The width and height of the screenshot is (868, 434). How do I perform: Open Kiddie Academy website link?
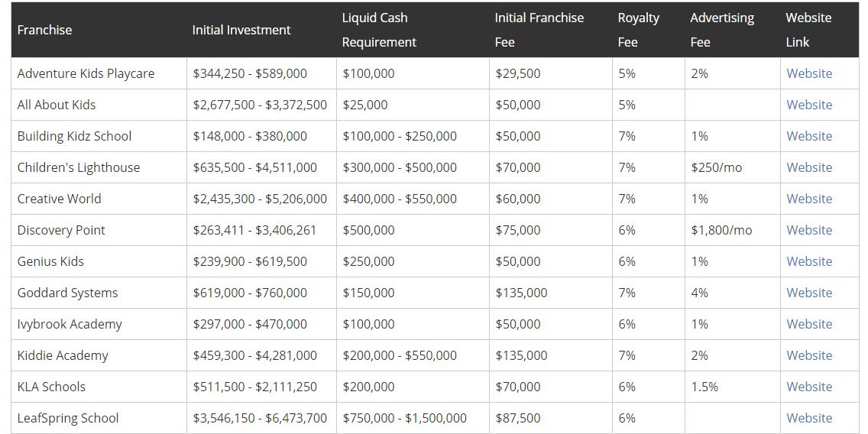pos(809,355)
